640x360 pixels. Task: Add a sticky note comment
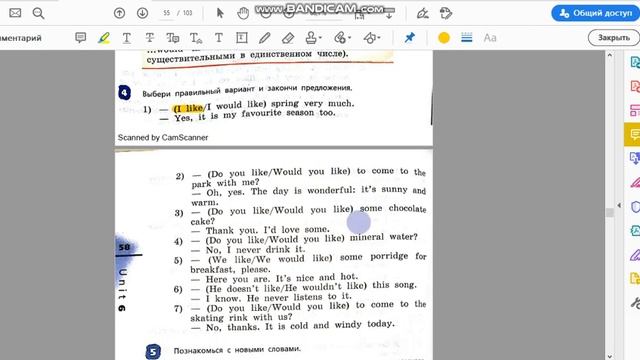tap(80, 38)
